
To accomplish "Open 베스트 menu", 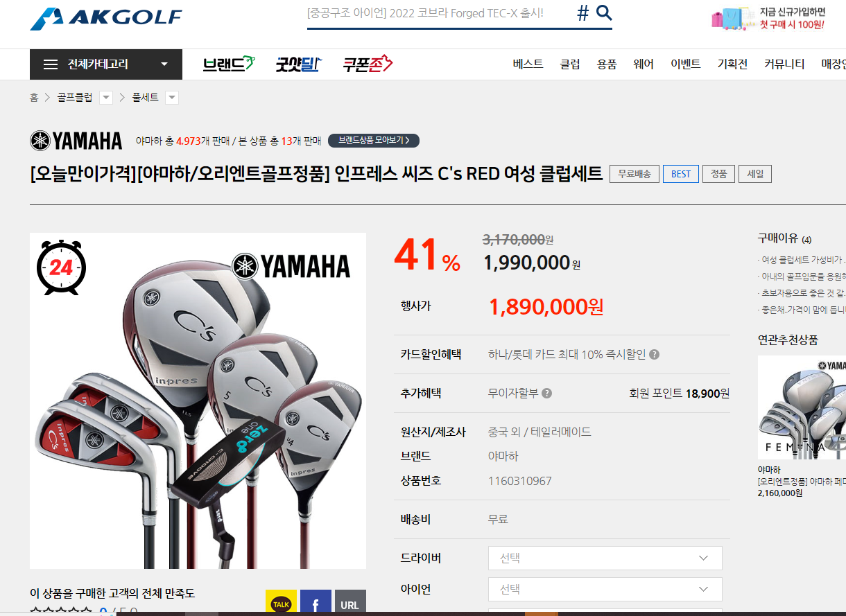I will (x=528, y=64).
